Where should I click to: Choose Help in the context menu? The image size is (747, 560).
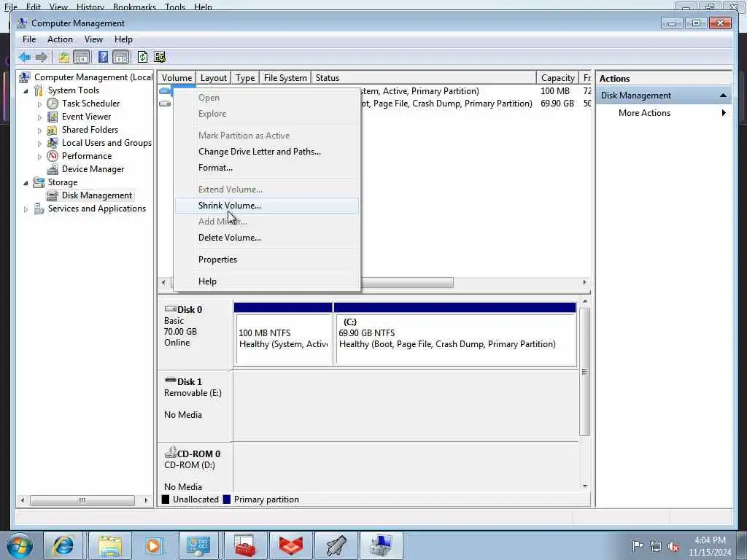coord(266,281)
